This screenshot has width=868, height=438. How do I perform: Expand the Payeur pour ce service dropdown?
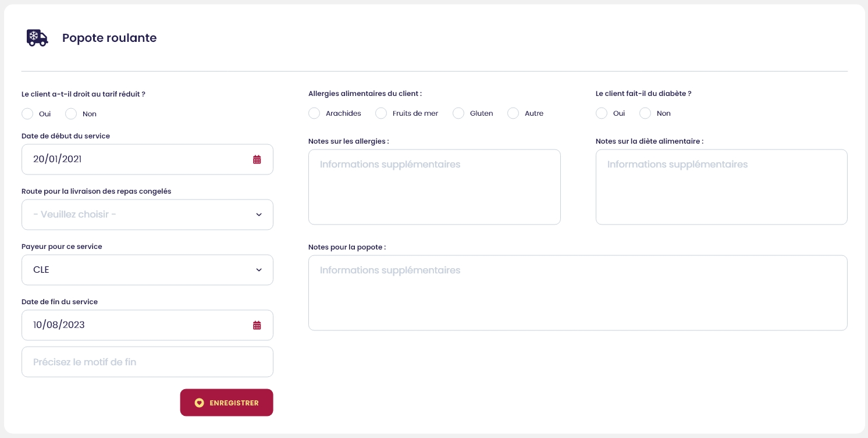(147, 270)
